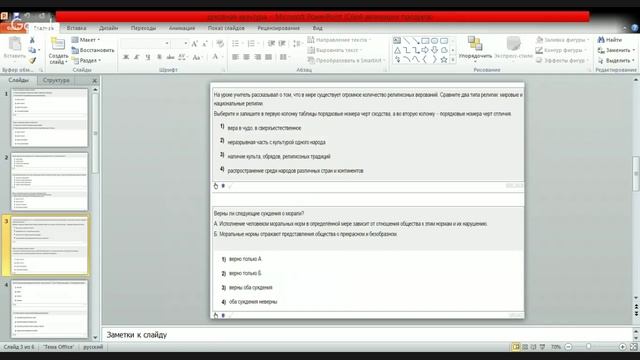Open the Экспресс-стили quick styles

point(513,48)
